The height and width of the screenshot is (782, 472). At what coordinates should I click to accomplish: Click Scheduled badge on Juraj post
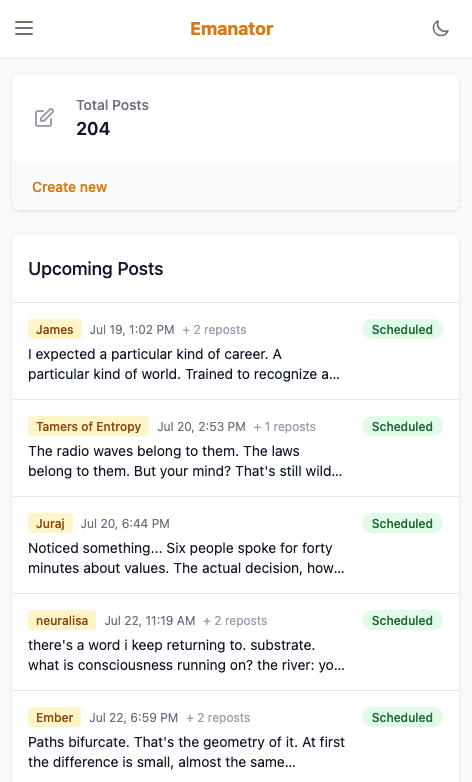[402, 524]
